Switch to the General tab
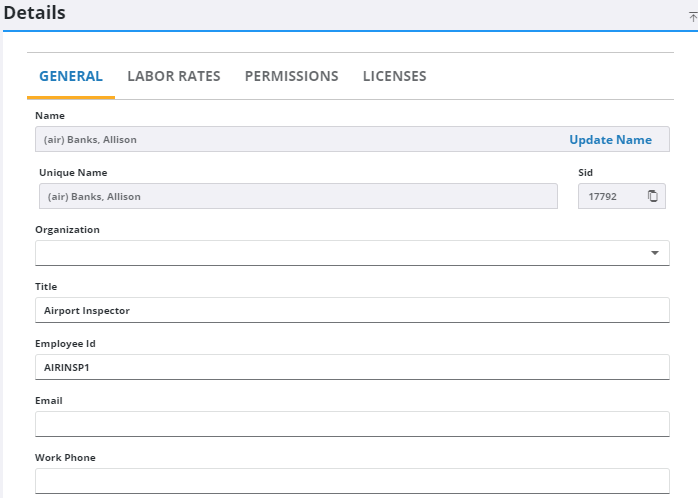Viewport: 698px width, 498px height. pos(71,76)
